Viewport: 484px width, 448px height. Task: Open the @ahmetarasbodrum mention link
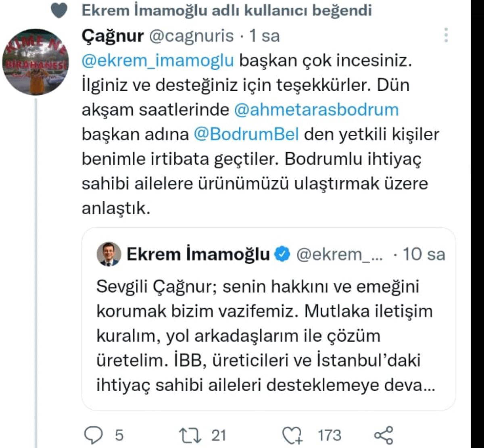pos(316,110)
